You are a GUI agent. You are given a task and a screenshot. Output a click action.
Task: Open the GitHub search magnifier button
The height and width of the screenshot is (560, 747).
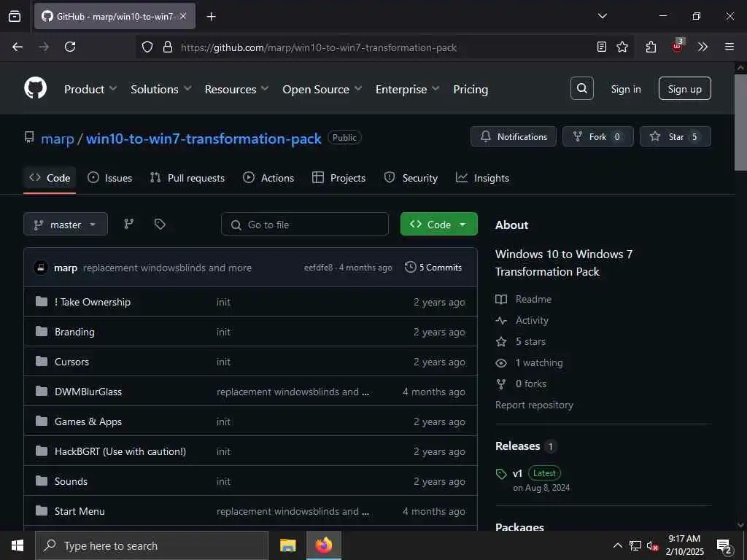(x=581, y=88)
